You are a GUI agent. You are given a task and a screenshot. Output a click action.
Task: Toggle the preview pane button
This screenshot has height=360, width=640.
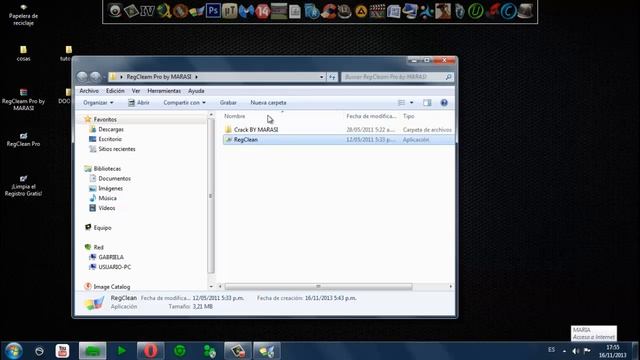tap(427, 103)
